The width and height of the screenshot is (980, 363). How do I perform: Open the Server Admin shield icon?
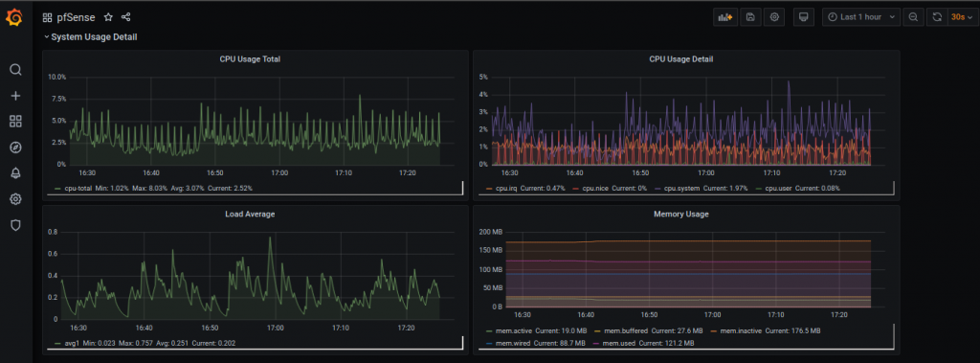tap(15, 225)
